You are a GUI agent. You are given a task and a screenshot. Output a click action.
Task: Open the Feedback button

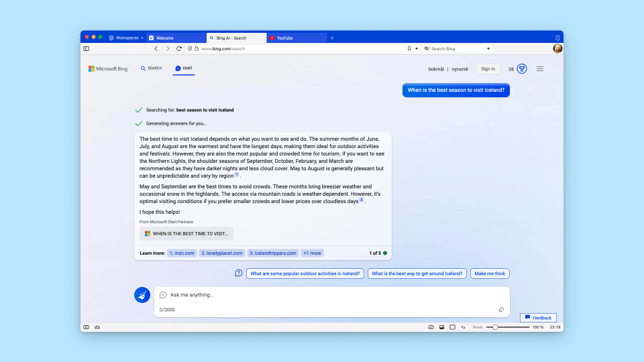point(538,318)
